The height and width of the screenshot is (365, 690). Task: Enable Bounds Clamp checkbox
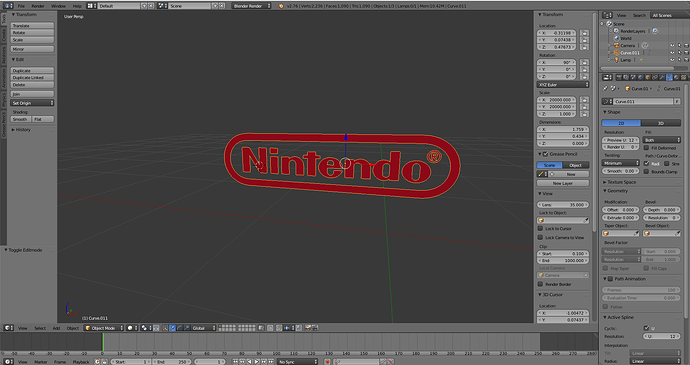(x=646, y=171)
